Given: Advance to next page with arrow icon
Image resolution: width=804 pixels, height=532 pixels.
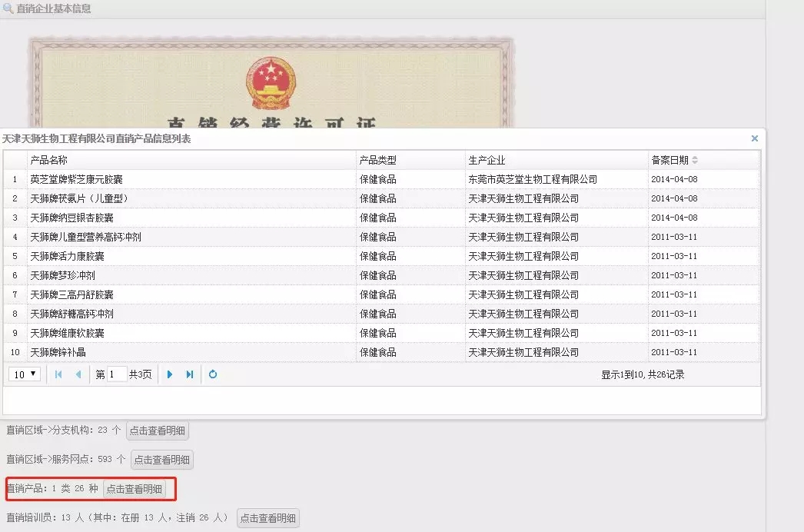Looking at the screenshot, I should click(x=168, y=374).
